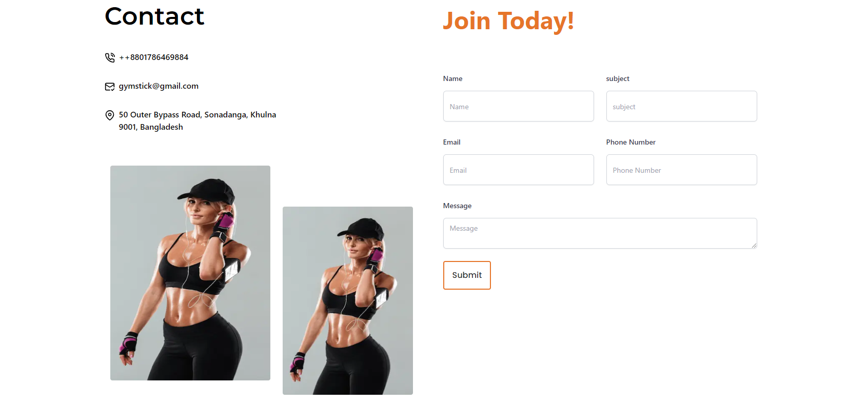Click the Email field label
The height and width of the screenshot is (404, 868).
click(x=451, y=142)
